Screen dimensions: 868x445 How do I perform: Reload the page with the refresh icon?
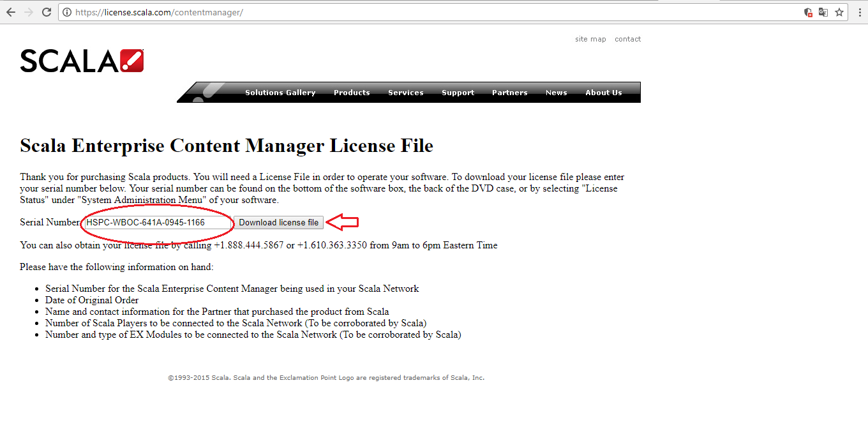coord(47,12)
